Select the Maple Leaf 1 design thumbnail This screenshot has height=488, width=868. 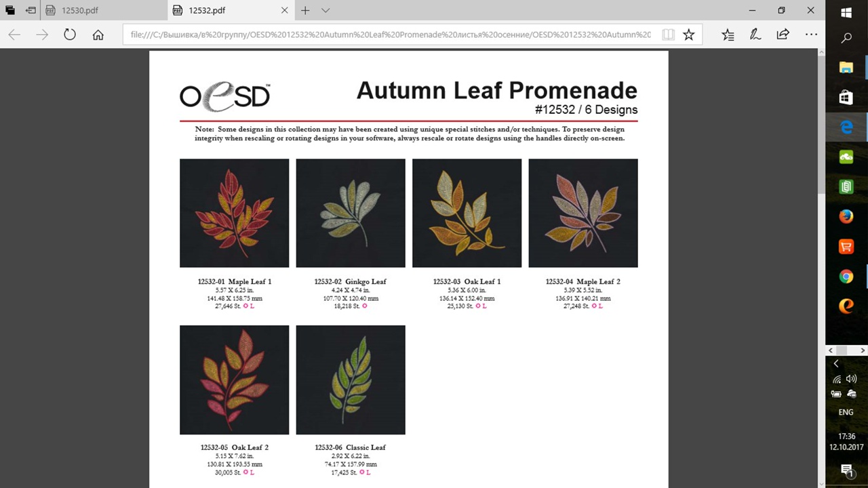234,213
